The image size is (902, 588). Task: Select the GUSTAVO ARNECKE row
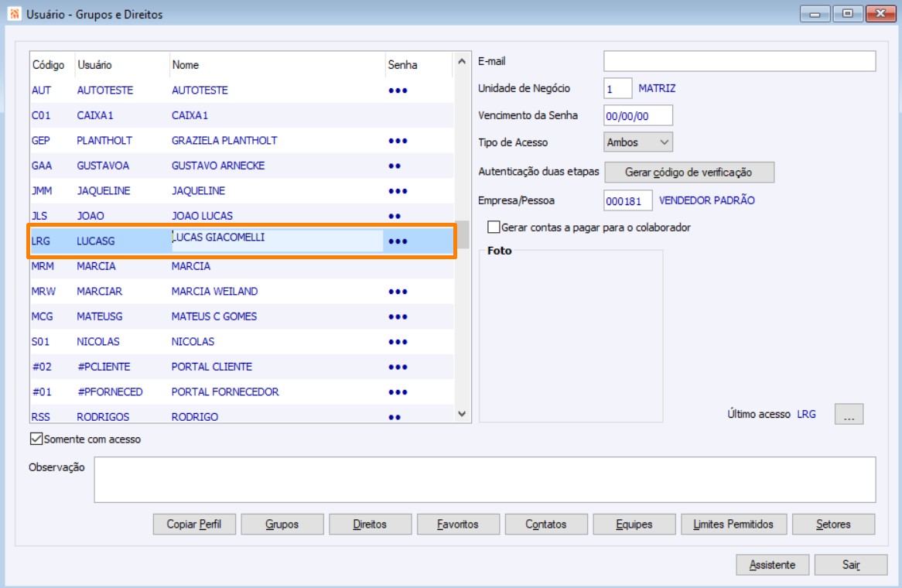(x=241, y=166)
